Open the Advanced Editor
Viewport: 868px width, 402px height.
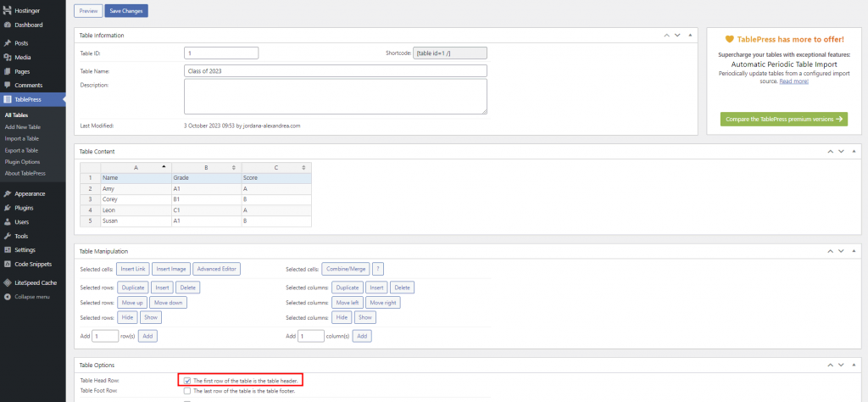[x=216, y=269]
